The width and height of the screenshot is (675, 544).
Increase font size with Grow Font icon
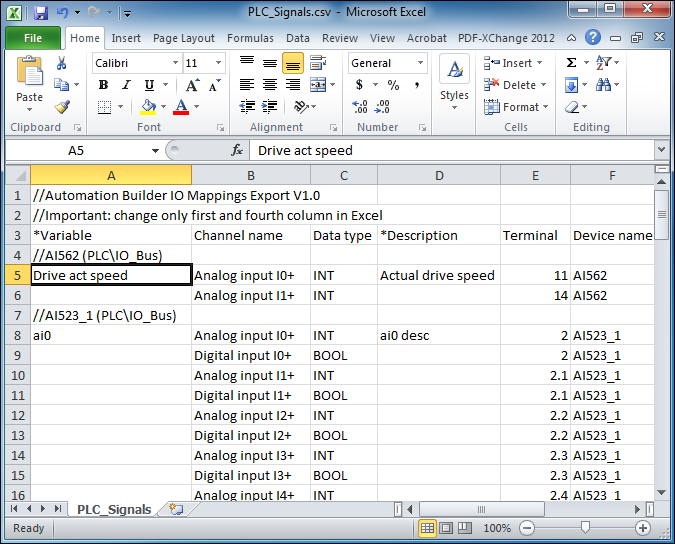pyautogui.click(x=192, y=85)
